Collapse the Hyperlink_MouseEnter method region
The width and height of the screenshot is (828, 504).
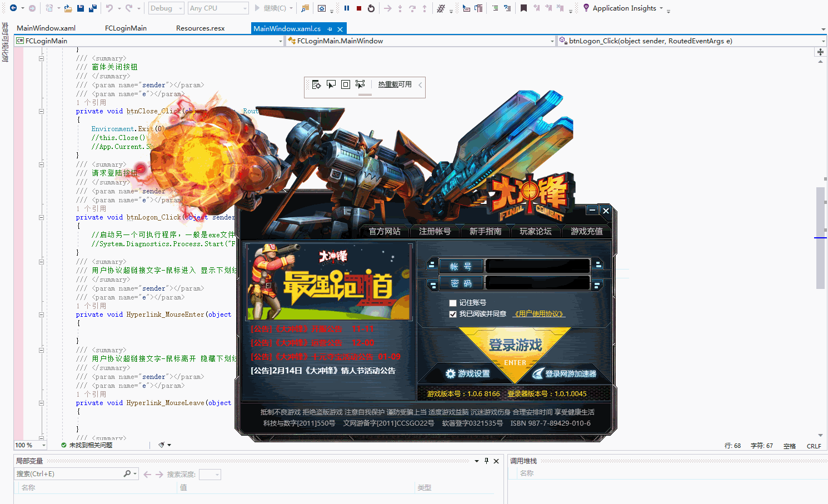(x=42, y=315)
